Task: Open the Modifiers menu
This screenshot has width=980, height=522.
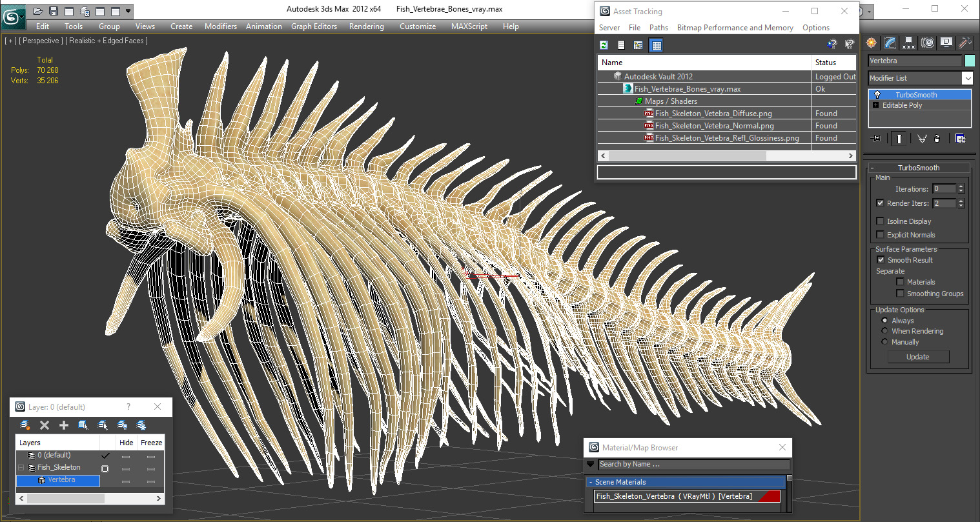Action: click(x=221, y=26)
